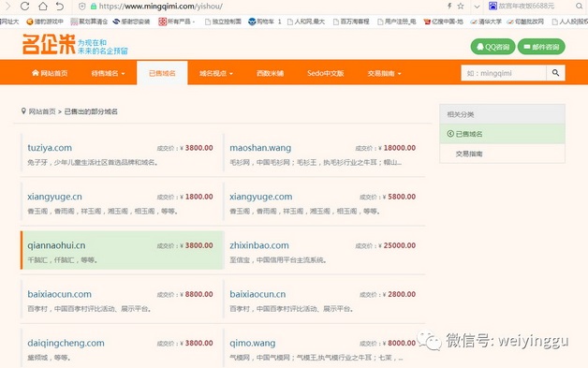Screen dimensions: 588x368
Task: Select the 已售域名 navigation tab
Action: coord(162,73)
